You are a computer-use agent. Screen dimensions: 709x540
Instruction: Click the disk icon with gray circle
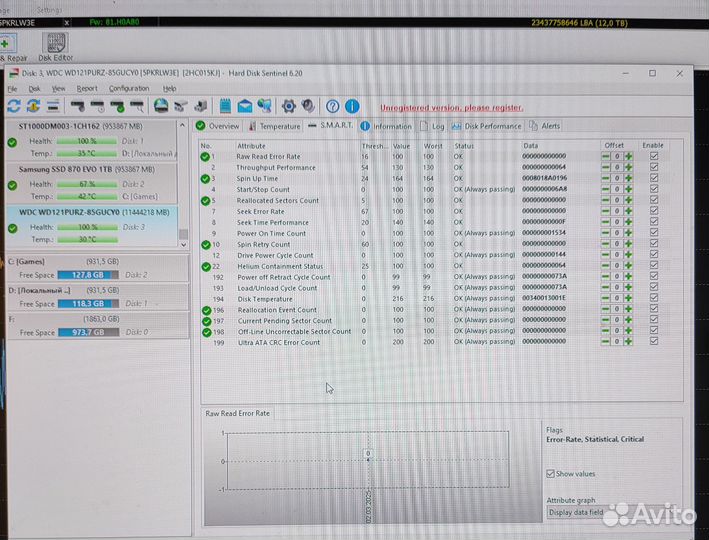pyautogui.click(x=77, y=106)
